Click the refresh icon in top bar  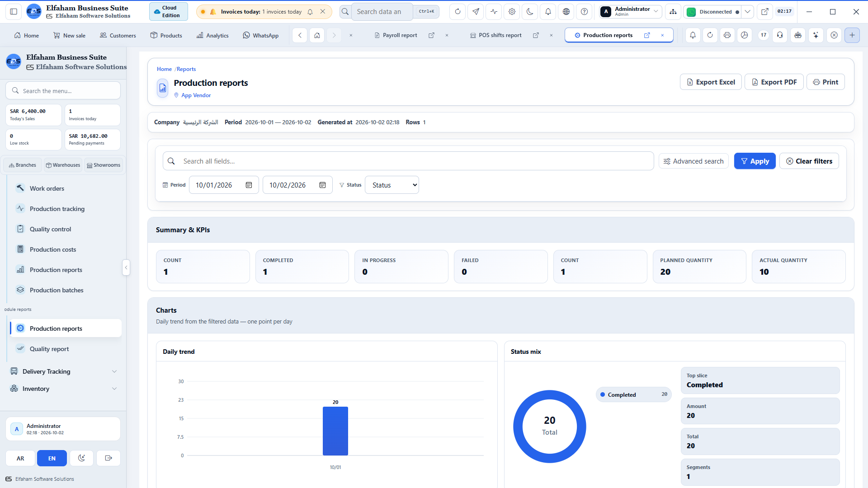(458, 12)
